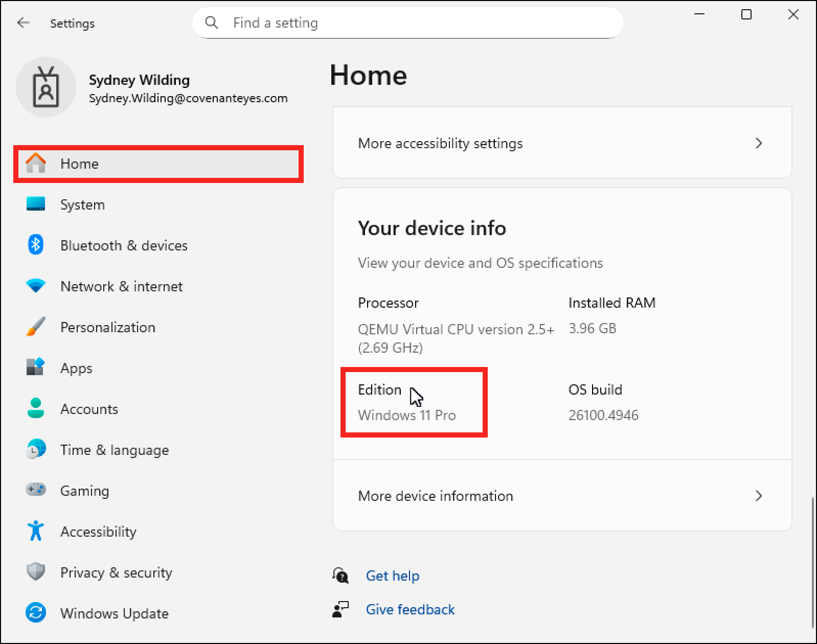The height and width of the screenshot is (644, 817).
Task: Click the back arrow in Settings header
Action: 23,23
